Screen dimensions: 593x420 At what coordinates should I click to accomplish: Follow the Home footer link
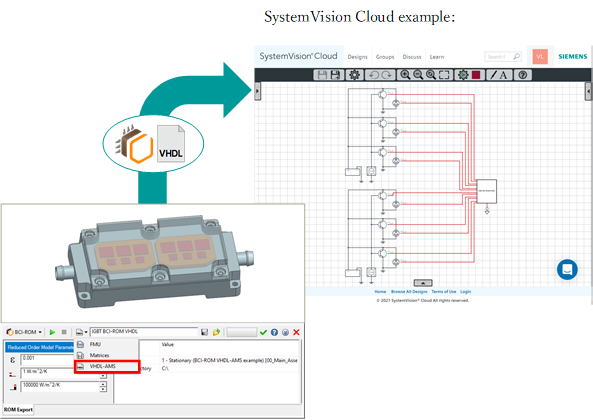380,291
